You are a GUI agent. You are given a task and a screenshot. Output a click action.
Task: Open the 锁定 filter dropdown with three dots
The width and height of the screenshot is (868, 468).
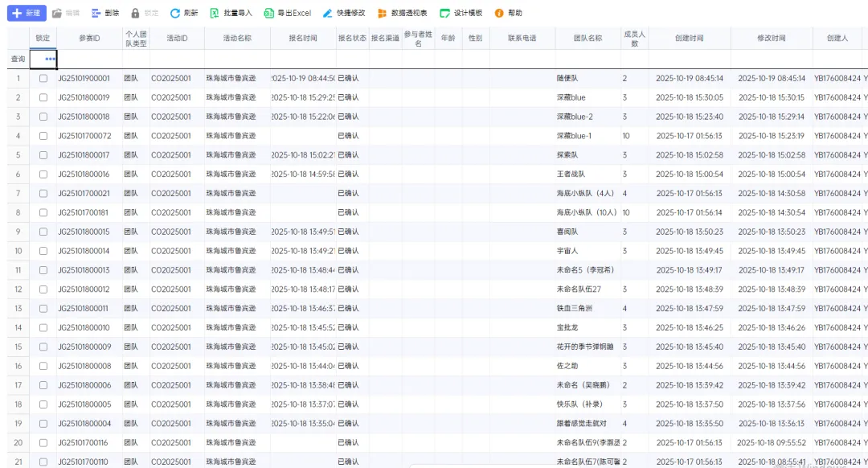click(50, 59)
